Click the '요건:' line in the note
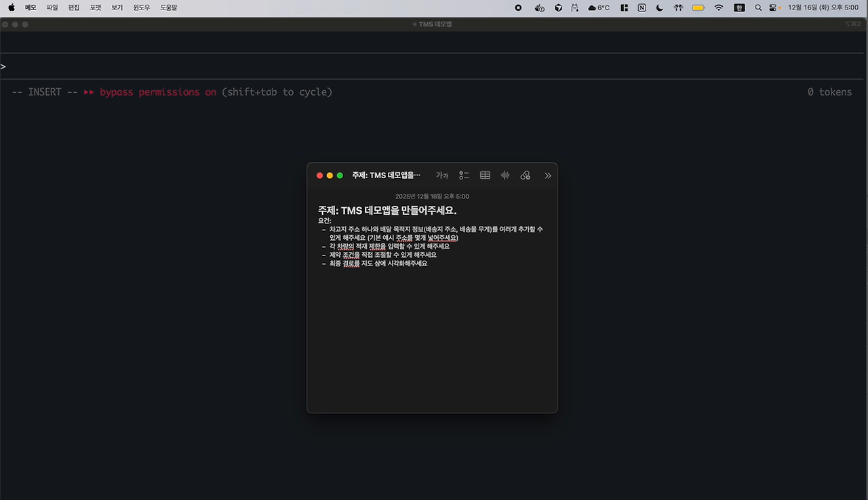Screen dimensions: 868x500 [324, 220]
